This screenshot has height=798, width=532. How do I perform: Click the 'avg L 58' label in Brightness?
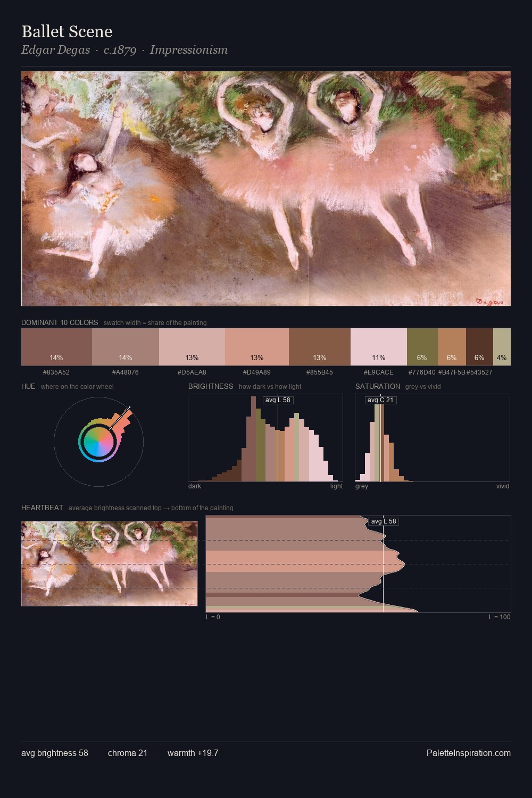[x=278, y=400]
